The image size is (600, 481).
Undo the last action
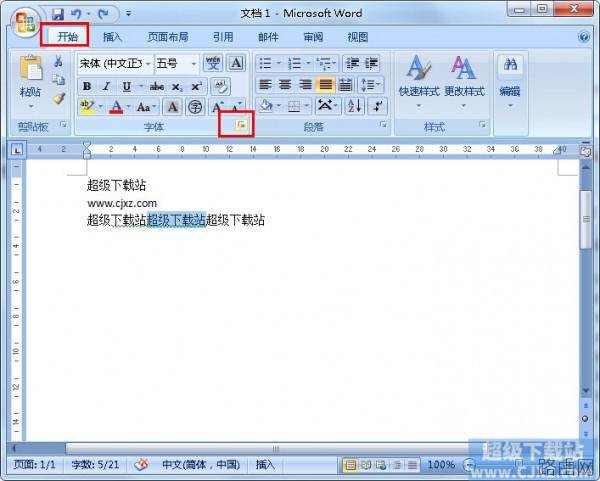click(x=76, y=14)
